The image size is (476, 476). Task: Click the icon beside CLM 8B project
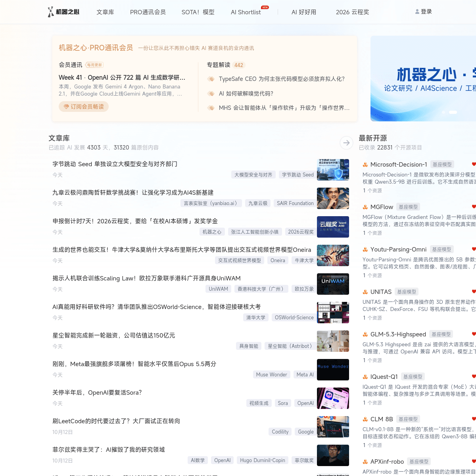(365, 419)
